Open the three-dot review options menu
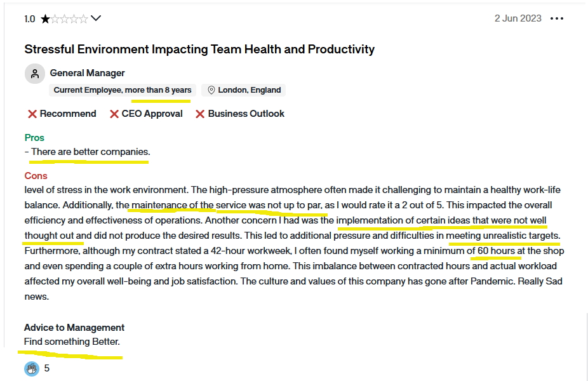The height and width of the screenshot is (381, 588). (557, 18)
